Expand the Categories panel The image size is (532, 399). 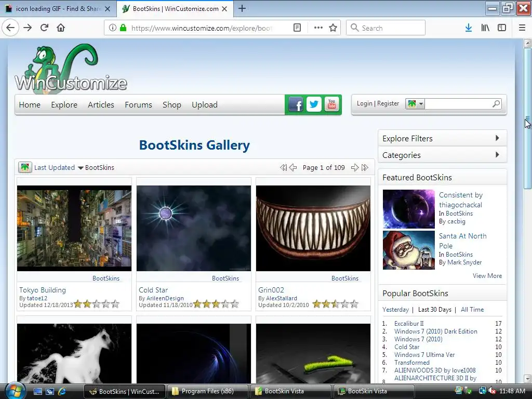[443, 155]
